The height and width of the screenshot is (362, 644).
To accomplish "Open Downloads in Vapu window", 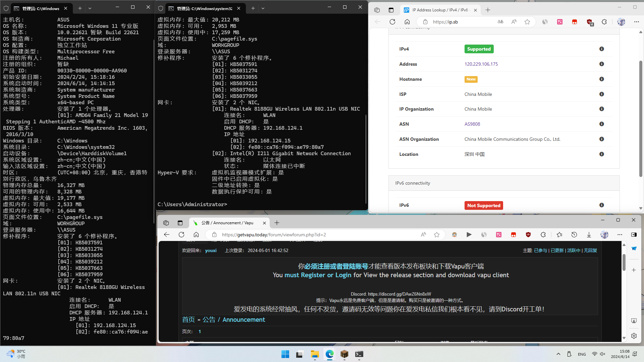I will [589, 235].
